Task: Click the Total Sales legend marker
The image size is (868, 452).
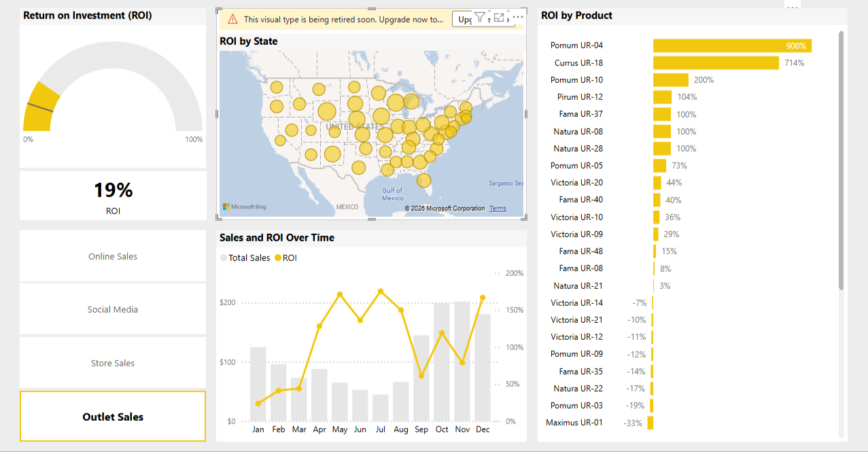Action: (x=224, y=258)
